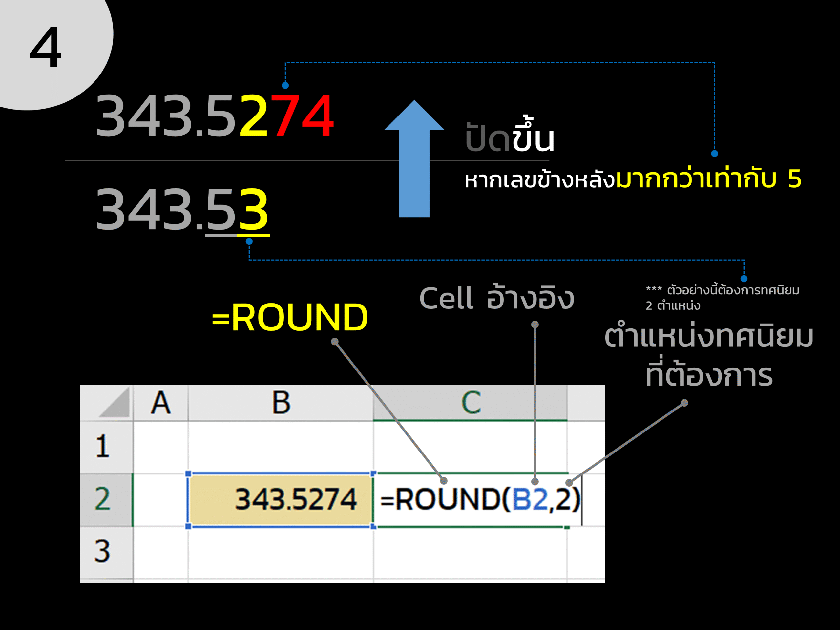
Task: Select column B header
Action: point(281,403)
